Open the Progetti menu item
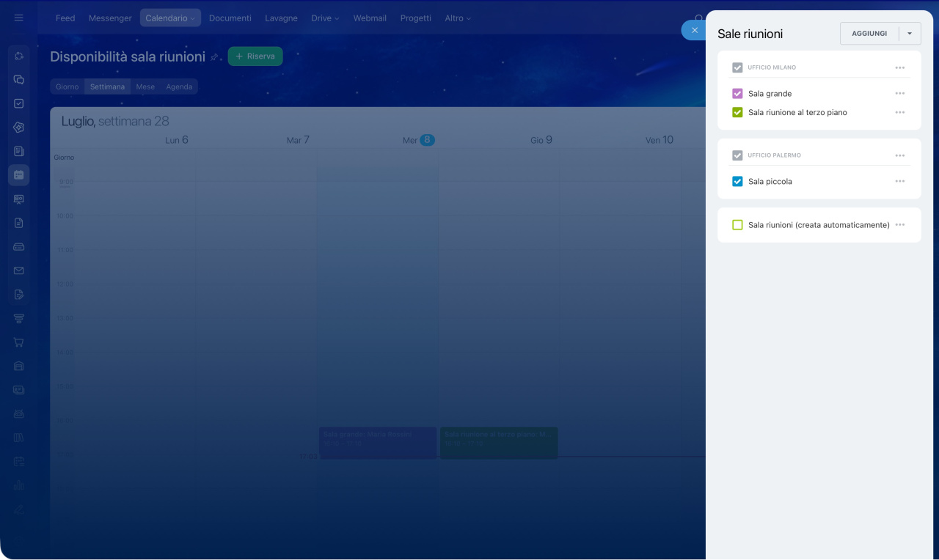This screenshot has height=560, width=939. (415, 18)
